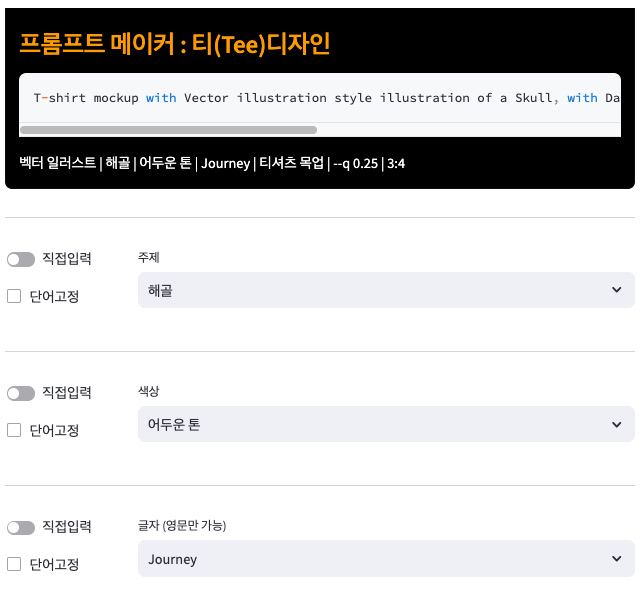
Task: Enable the 단어고정 checkbox for 글자
Action: coord(14,564)
